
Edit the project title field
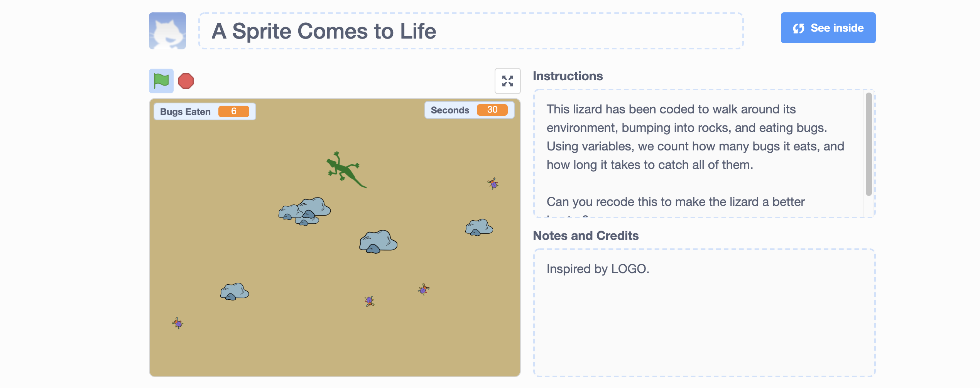click(471, 31)
